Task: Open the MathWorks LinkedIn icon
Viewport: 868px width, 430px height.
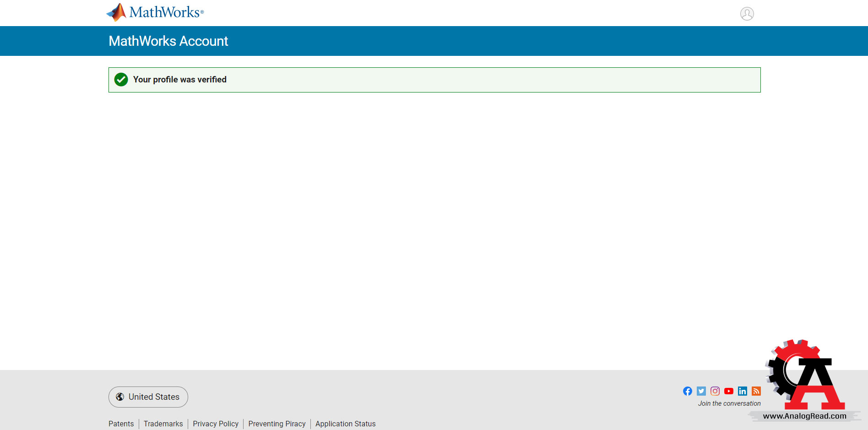Action: pyautogui.click(x=743, y=391)
